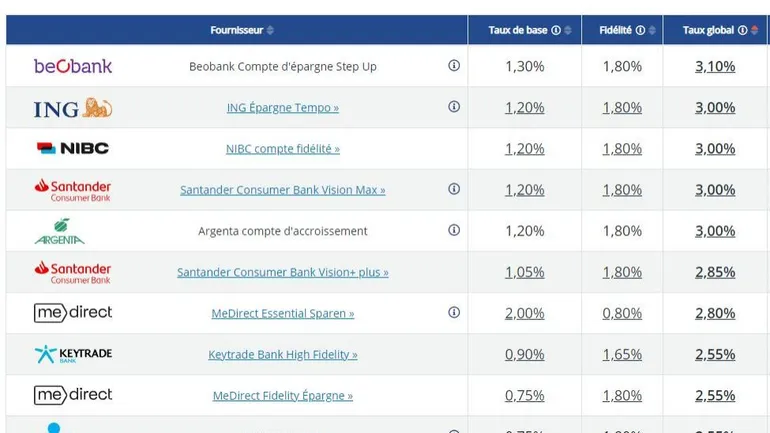This screenshot has height=433, width=770.
Task: Click the info icon beside ING Épargne Tempo
Action: pos(454,107)
